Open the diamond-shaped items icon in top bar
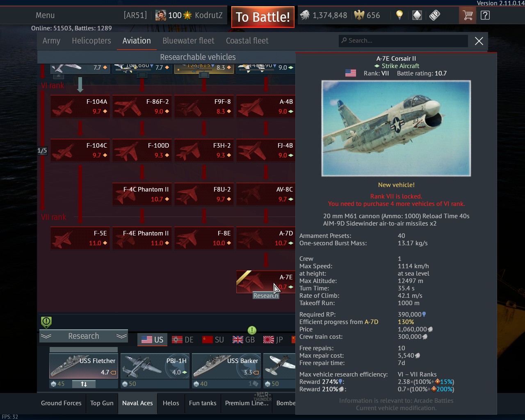525x420 pixels. pyautogui.click(x=417, y=16)
